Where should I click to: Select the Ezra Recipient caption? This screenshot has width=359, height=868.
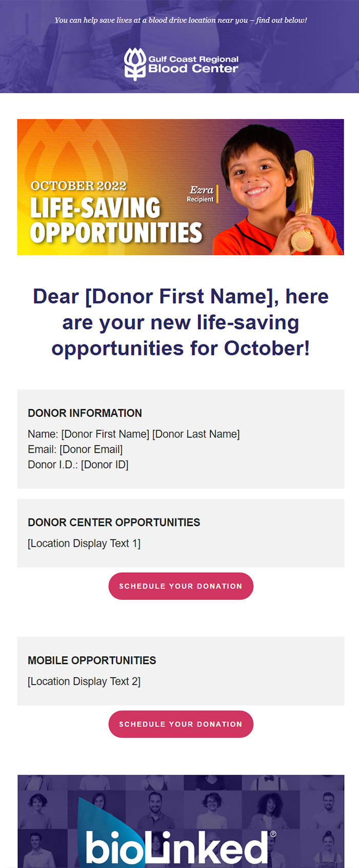click(x=202, y=194)
